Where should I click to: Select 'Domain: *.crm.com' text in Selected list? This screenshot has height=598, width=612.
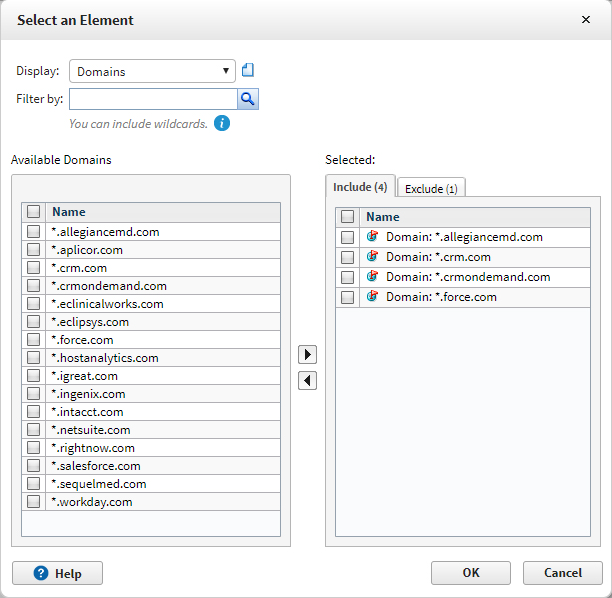click(438, 257)
